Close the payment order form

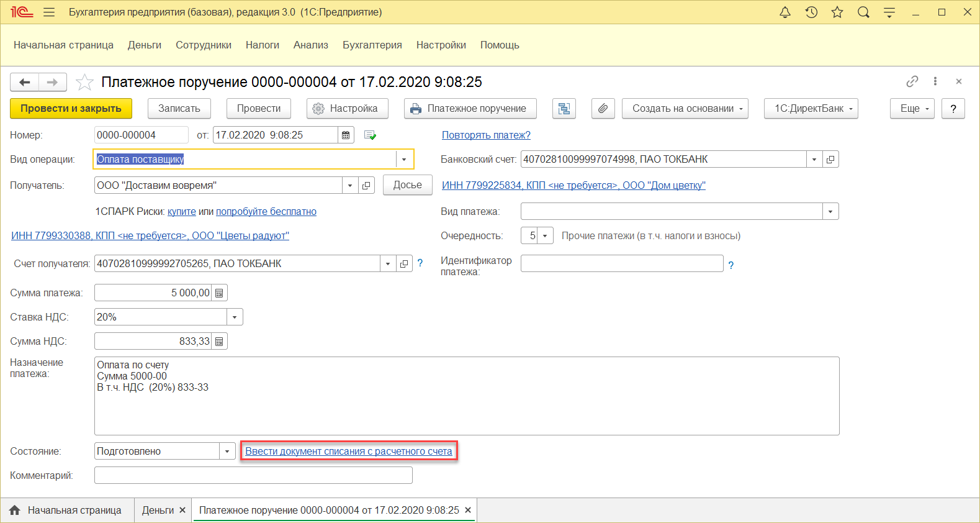click(x=959, y=81)
